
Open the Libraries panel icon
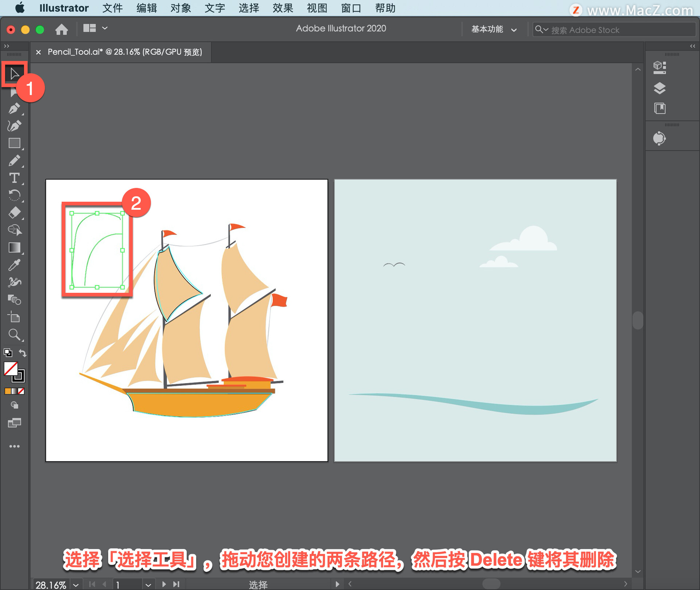click(x=660, y=108)
